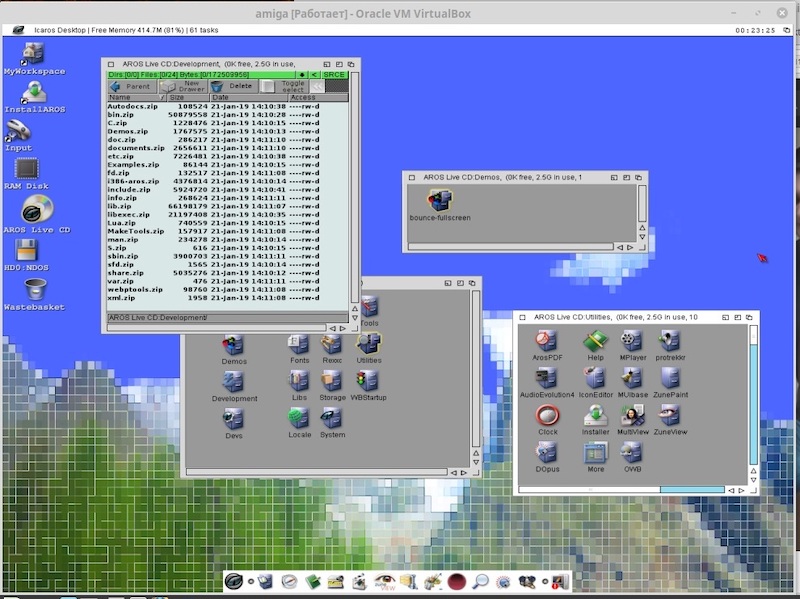Toggle the SRCE source indicator
This screenshot has height=599, width=800.
coord(334,74)
